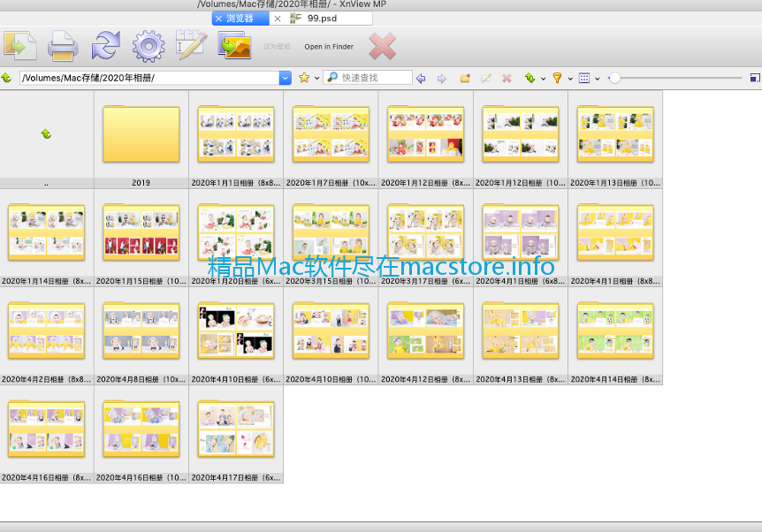762x532 pixels.
Task: Click the slideshow pictures toolbar icon
Action: pyautogui.click(x=235, y=46)
